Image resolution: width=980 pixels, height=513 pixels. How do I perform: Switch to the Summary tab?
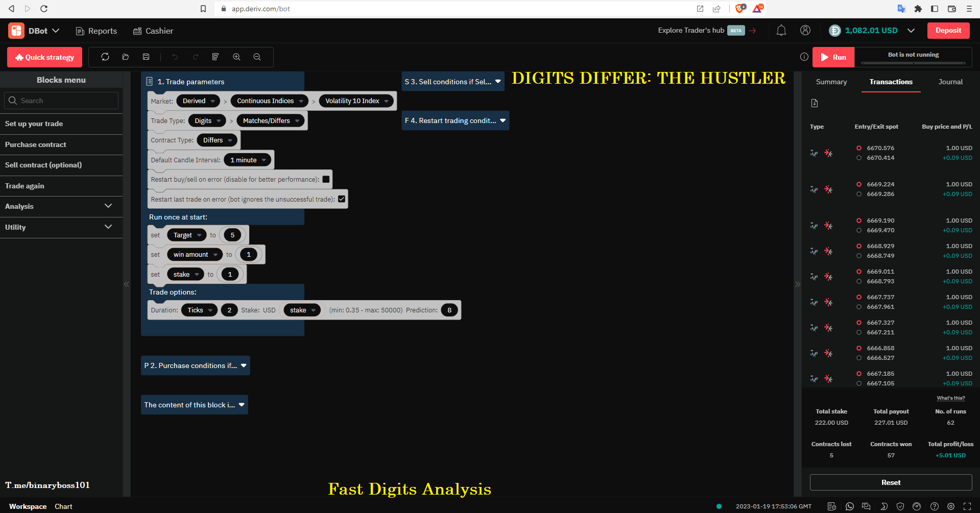[x=831, y=82]
